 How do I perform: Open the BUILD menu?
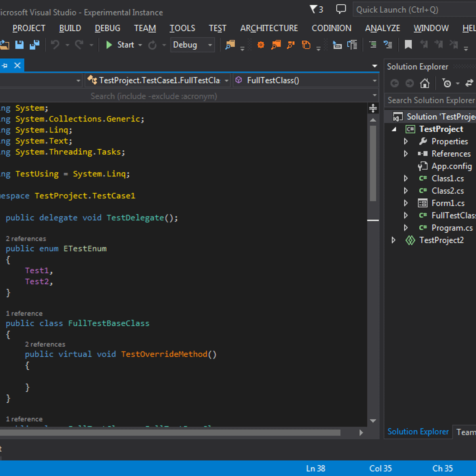pos(70,28)
